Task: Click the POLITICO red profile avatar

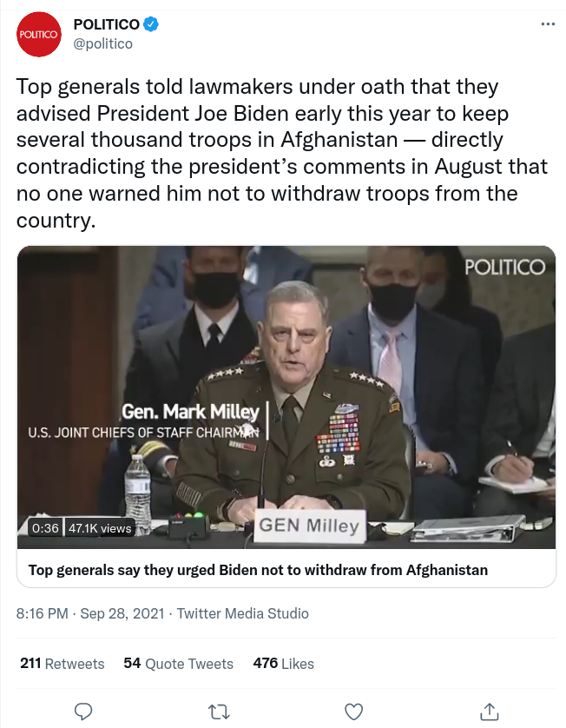Action: pyautogui.click(x=38, y=35)
